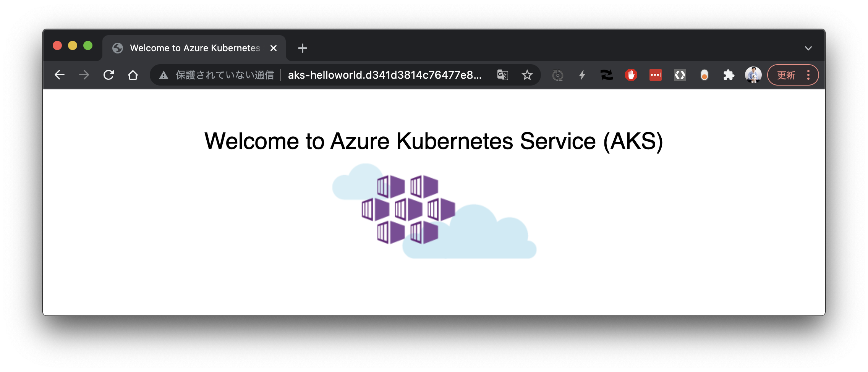This screenshot has width=868, height=372.
Task: Open the Chrome three-dot menu
Action: click(x=808, y=75)
